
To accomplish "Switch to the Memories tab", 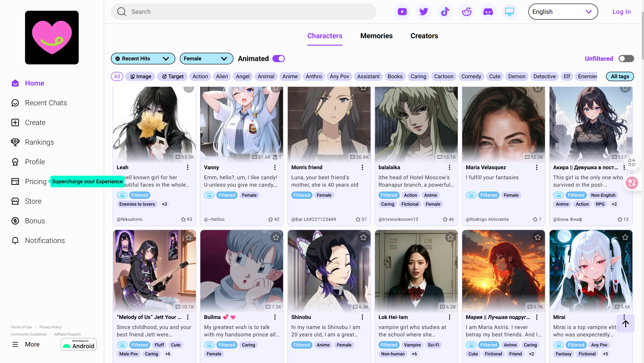I will pyautogui.click(x=376, y=36).
